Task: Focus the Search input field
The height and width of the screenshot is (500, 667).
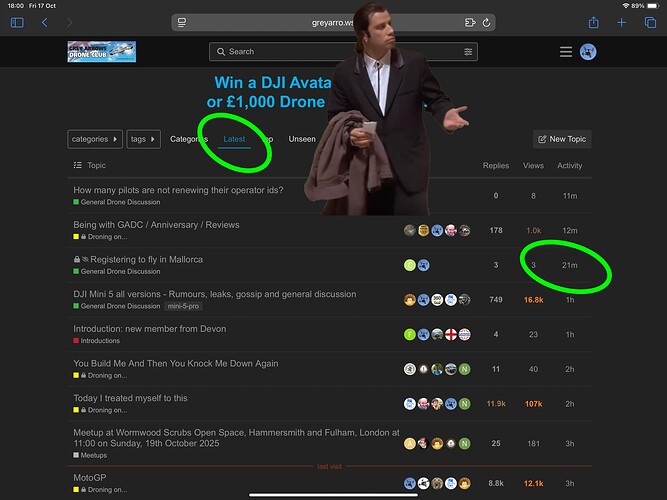Action: pos(343,51)
